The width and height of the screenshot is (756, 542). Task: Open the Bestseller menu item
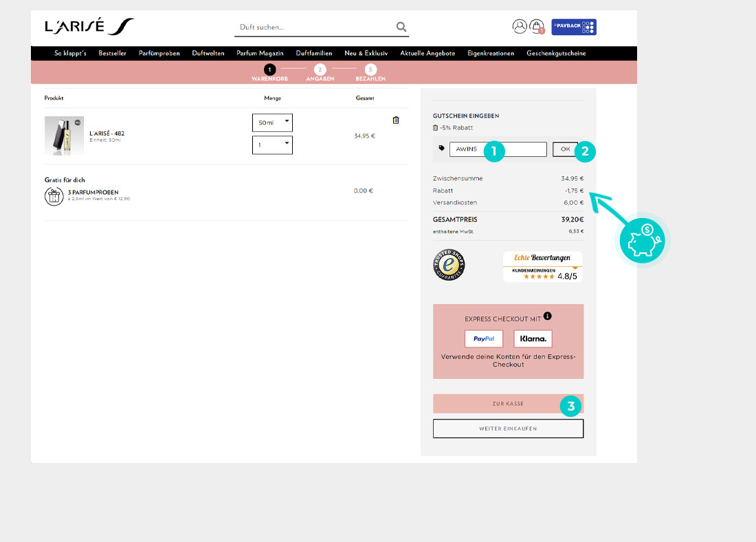(x=112, y=53)
